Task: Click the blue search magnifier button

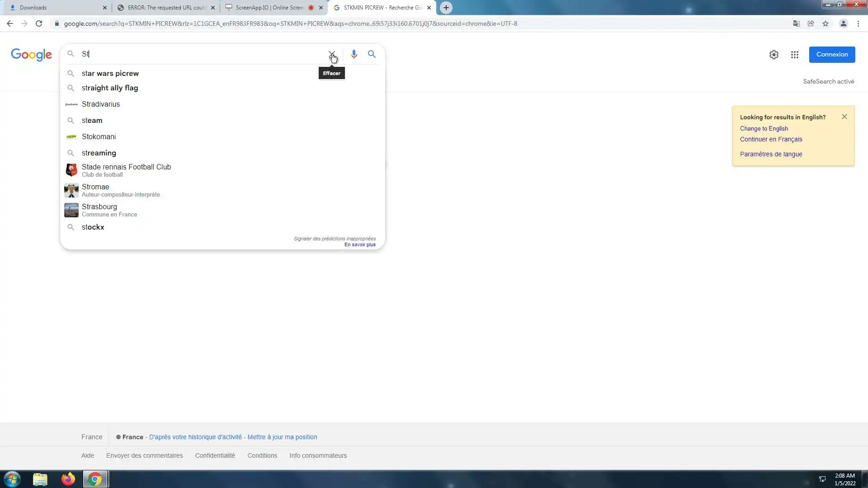Action: click(x=372, y=54)
